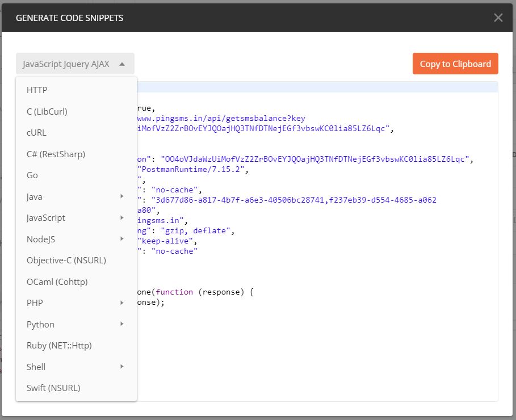Screen dimensions: 516x420
Task: Open the Python language entry
Action: point(76,324)
